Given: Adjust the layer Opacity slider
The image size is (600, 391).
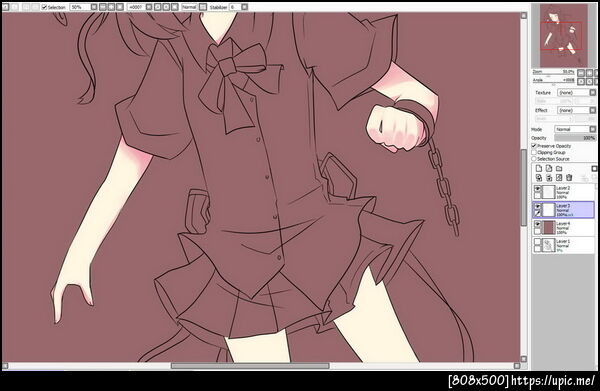Looking at the screenshot, I should click(576, 138).
